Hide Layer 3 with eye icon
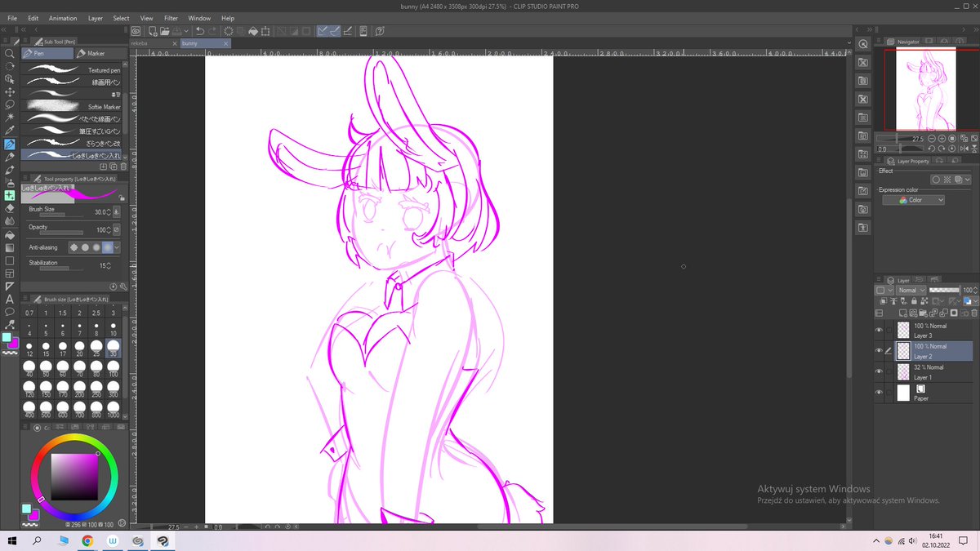Image resolution: width=980 pixels, height=551 pixels. tap(879, 330)
